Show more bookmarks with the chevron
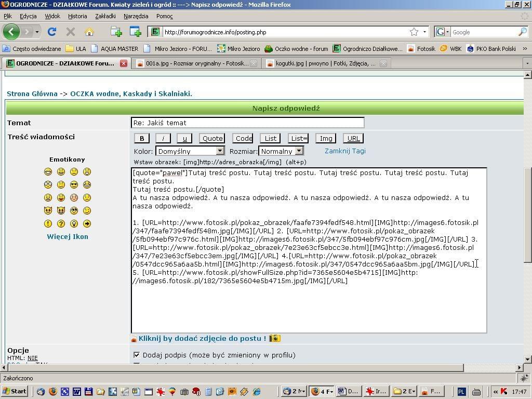Viewport: 532px width, 399px height. click(x=525, y=48)
